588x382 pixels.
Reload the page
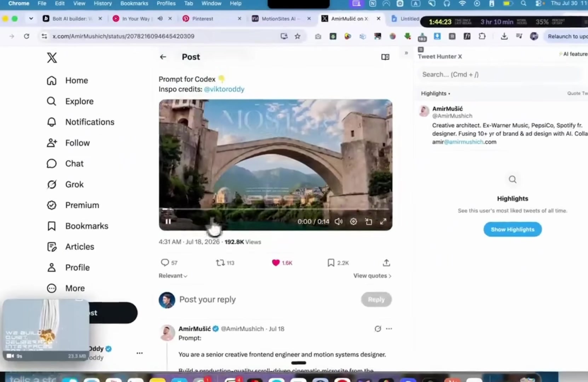(27, 36)
